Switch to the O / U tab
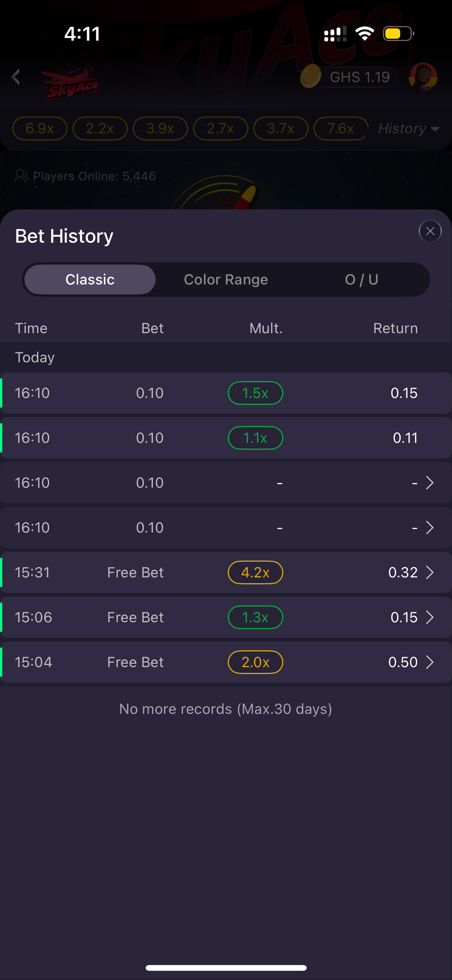The width and height of the screenshot is (452, 980). pyautogui.click(x=362, y=280)
